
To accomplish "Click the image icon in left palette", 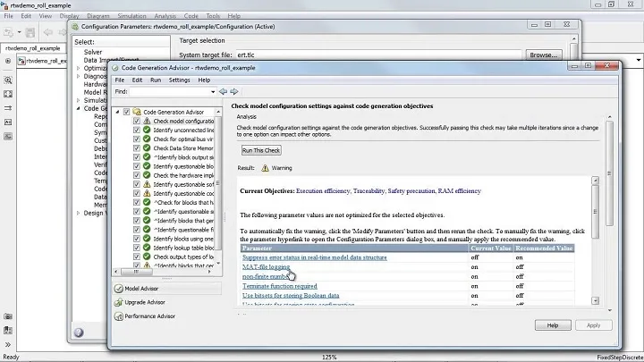I will [8, 136].
